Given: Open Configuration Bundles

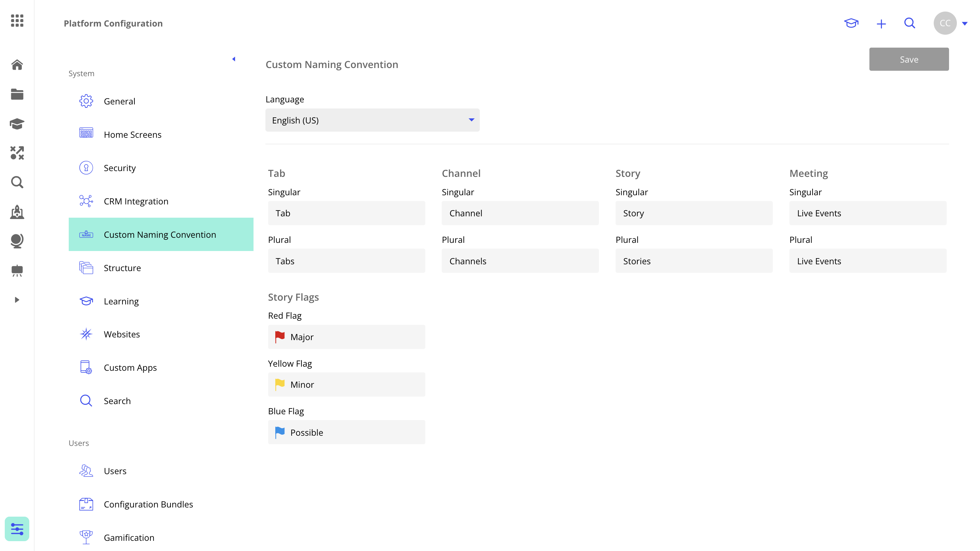Looking at the screenshot, I should coord(148,504).
